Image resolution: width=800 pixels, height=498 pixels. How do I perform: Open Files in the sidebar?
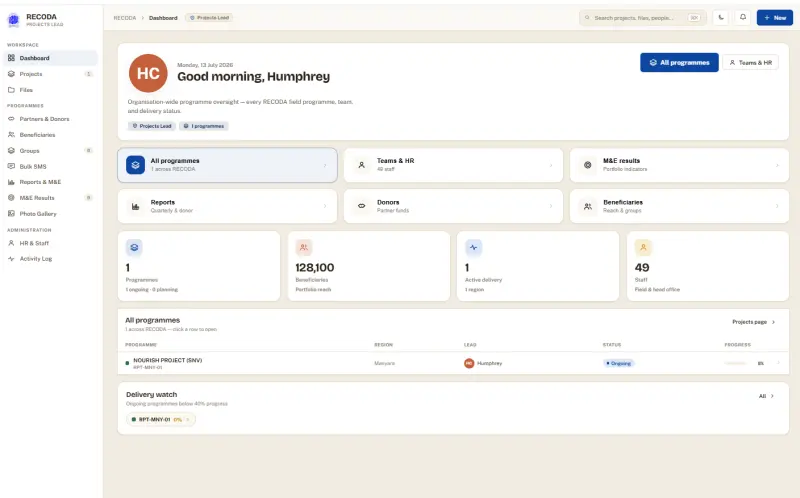pos(50,90)
